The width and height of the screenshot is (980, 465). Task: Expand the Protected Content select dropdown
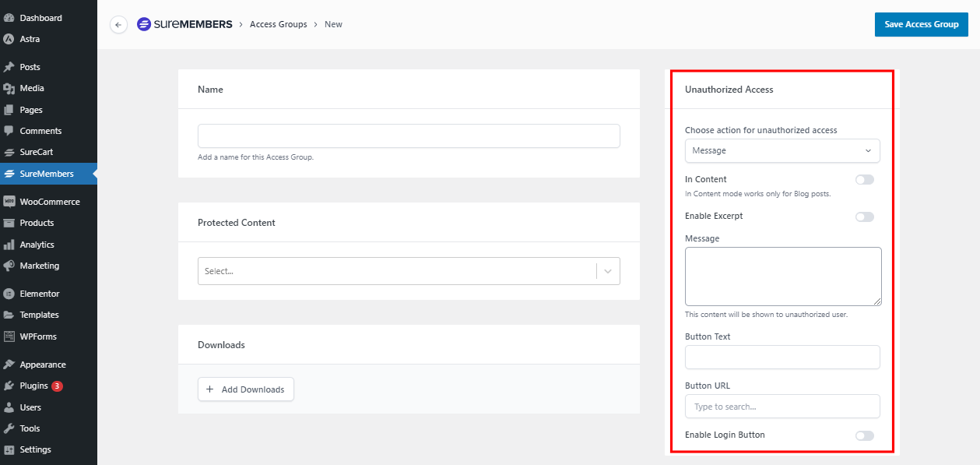click(409, 271)
